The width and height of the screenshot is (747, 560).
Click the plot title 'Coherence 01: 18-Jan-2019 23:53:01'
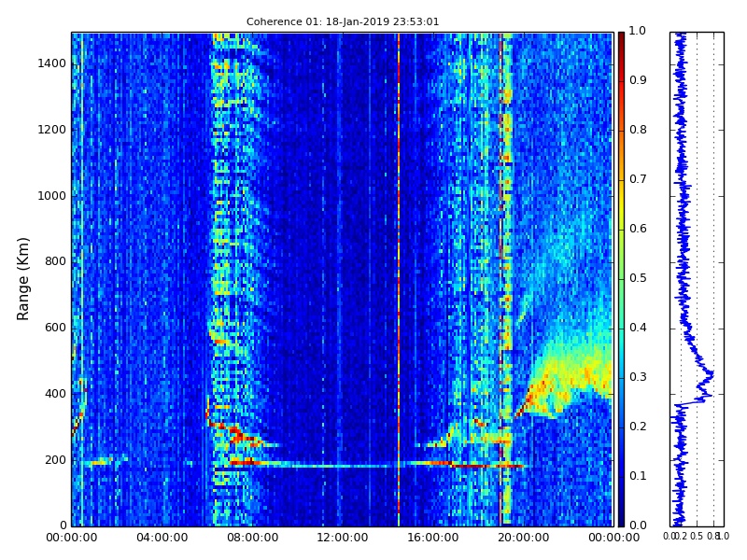tap(343, 21)
